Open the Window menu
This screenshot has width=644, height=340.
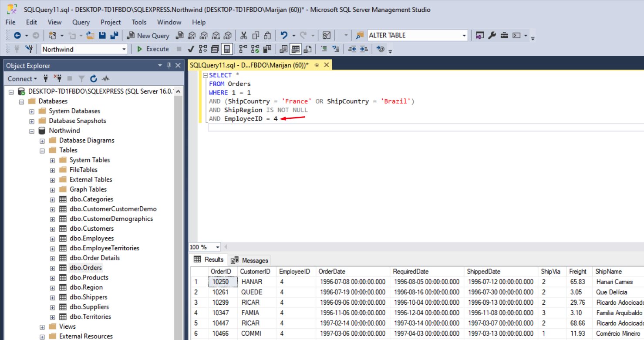tap(169, 22)
